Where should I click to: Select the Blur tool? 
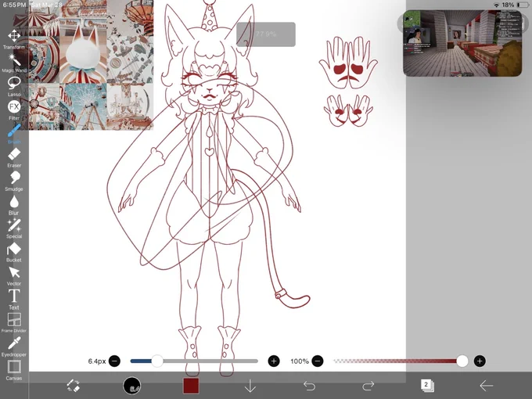(x=14, y=205)
